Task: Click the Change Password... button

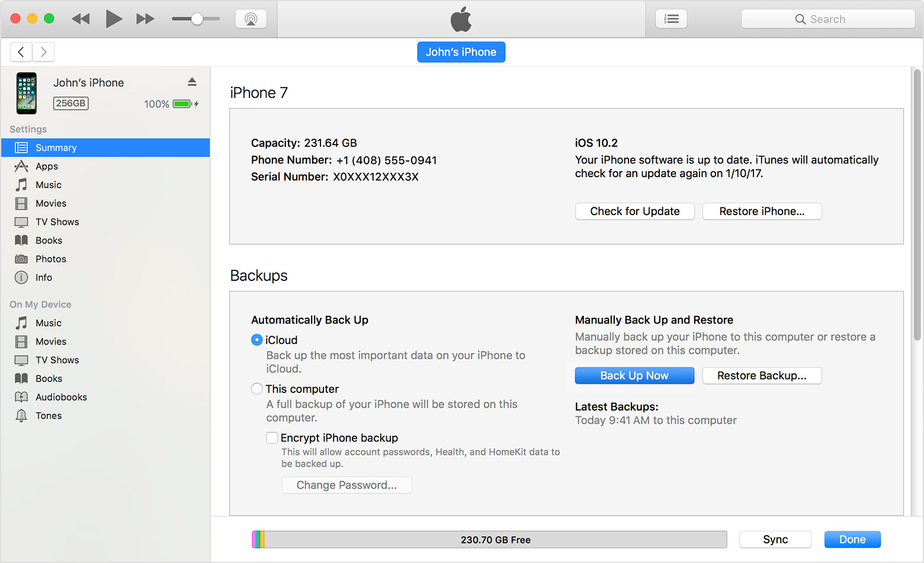Action: point(346,485)
